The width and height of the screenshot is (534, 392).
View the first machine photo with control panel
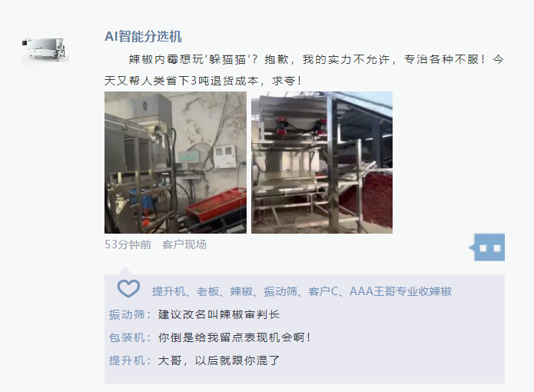click(175, 162)
